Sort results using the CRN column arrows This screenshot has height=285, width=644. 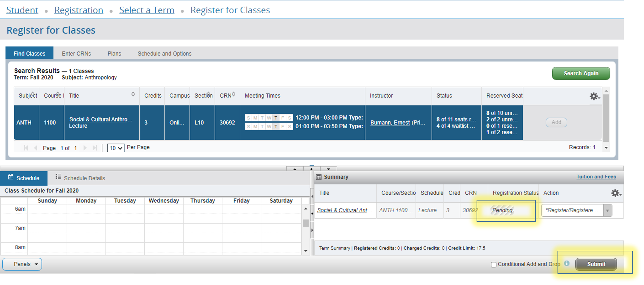(x=234, y=94)
